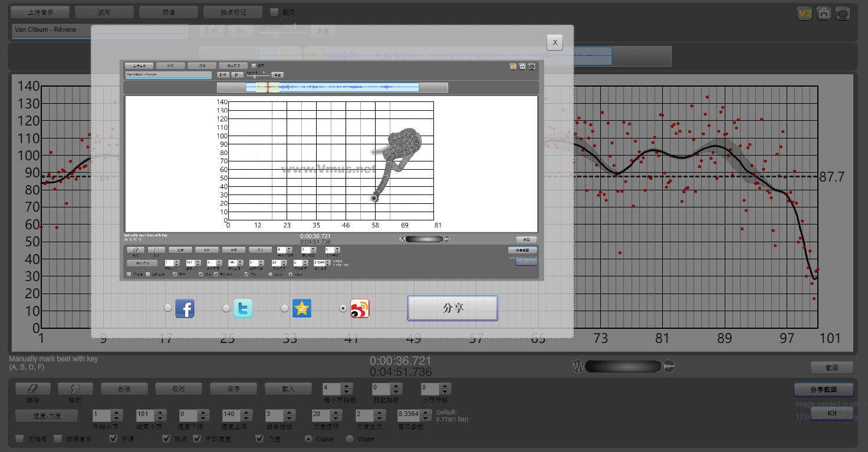Screen dimensions: 868x452
Task: Click the yellow V2 icon
Action: click(804, 14)
